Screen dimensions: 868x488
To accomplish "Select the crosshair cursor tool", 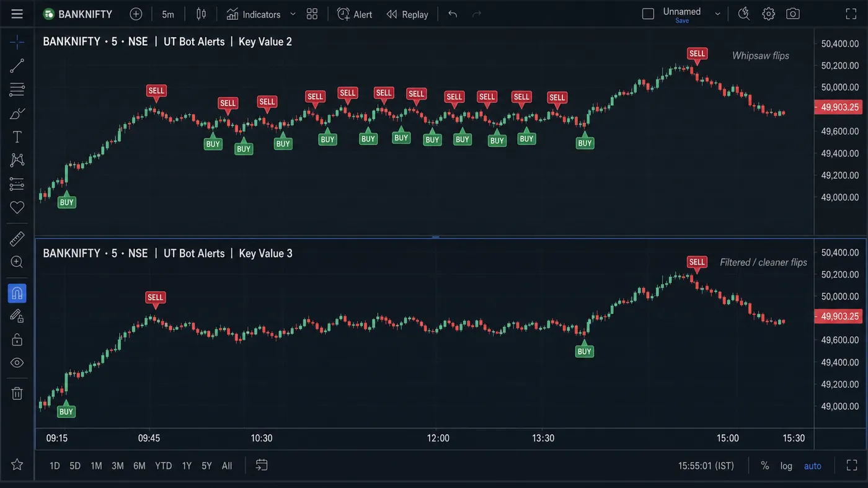I will (17, 42).
